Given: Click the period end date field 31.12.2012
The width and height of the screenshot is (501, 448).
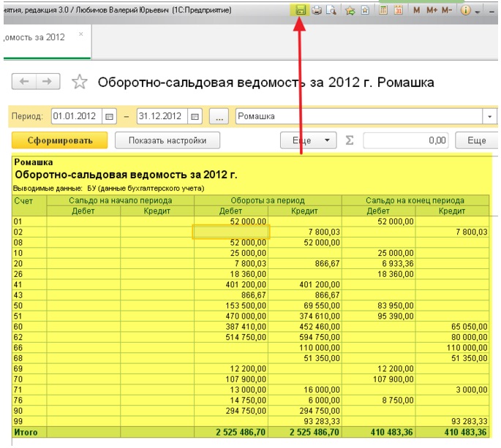Looking at the screenshot, I should pyautogui.click(x=162, y=116).
